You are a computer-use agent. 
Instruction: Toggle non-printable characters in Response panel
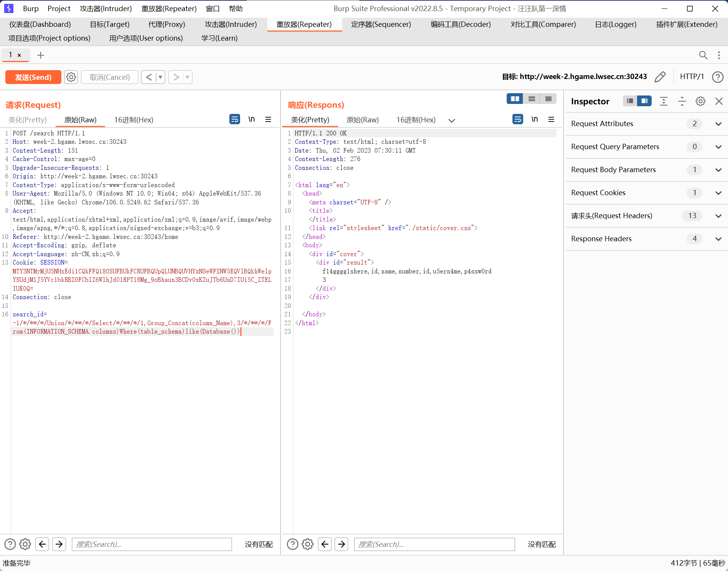535,119
